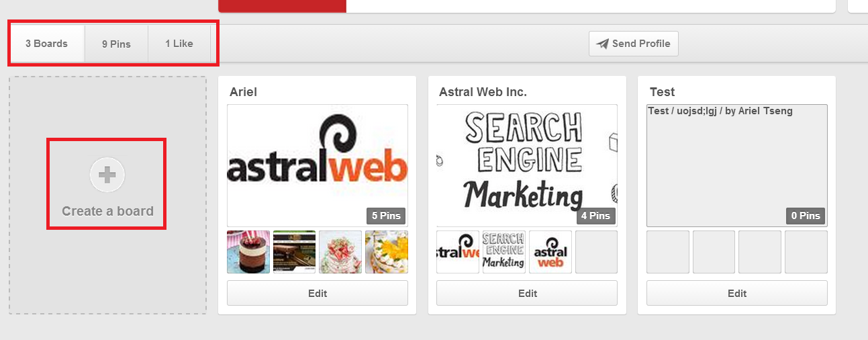This screenshot has height=340, width=868.
Task: Click the 5 Pins badge on Ariel board
Action: [386, 216]
